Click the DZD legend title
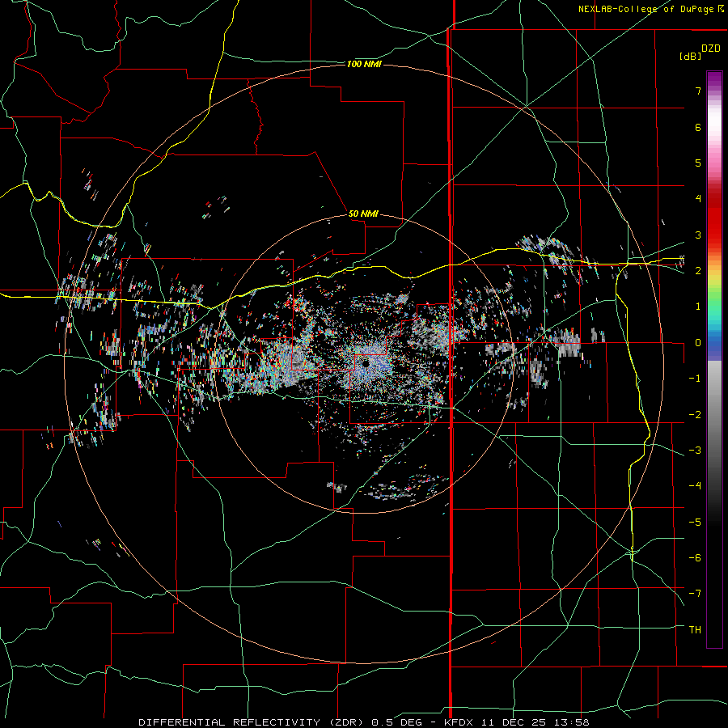The width and height of the screenshot is (728, 728). [711, 49]
